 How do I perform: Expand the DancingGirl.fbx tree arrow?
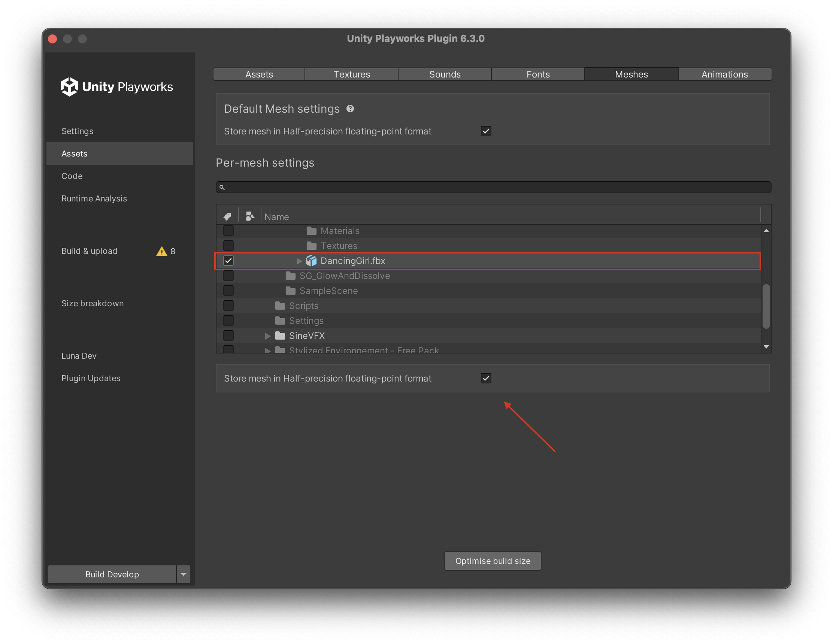pyautogui.click(x=299, y=261)
